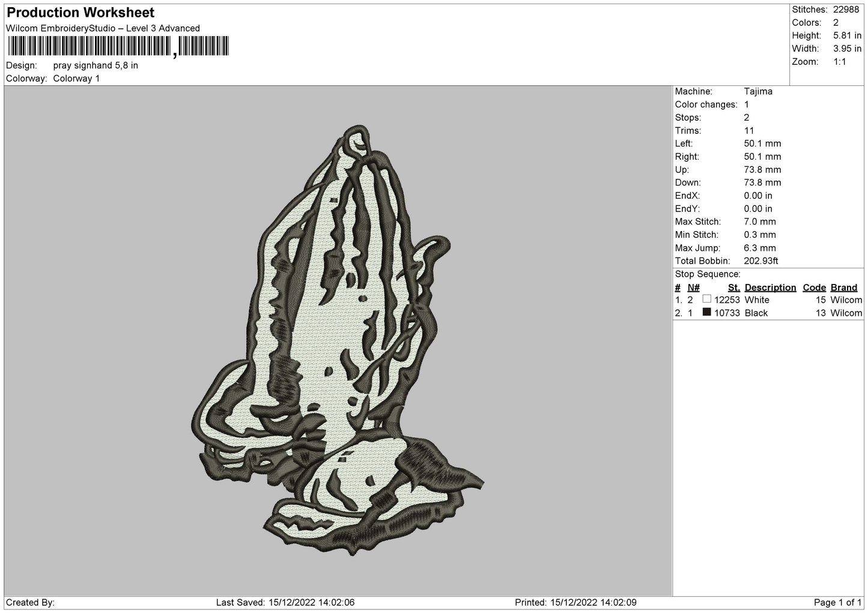This screenshot has height=613, width=868.
Task: Click 'Wilcom' brand in the White row
Action: click(x=846, y=300)
